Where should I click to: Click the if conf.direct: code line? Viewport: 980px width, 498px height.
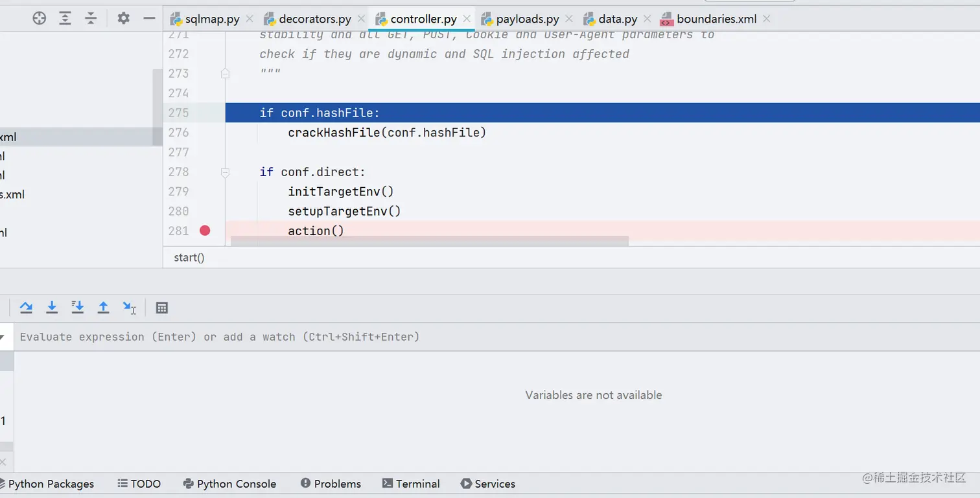312,172
